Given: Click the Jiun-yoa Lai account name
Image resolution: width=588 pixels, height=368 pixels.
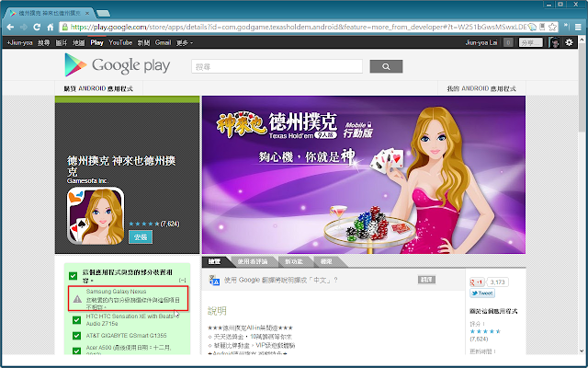Looking at the screenshot, I should 481,43.
